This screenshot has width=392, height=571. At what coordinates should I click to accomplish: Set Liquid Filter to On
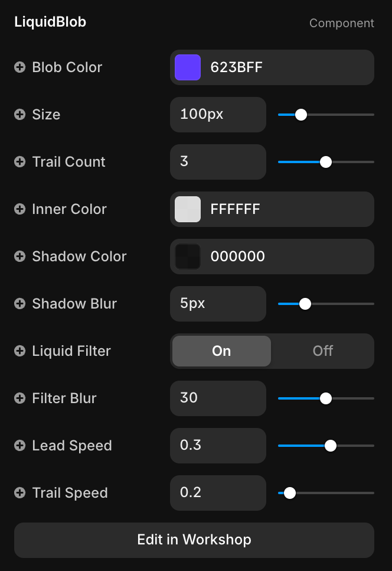(x=221, y=351)
